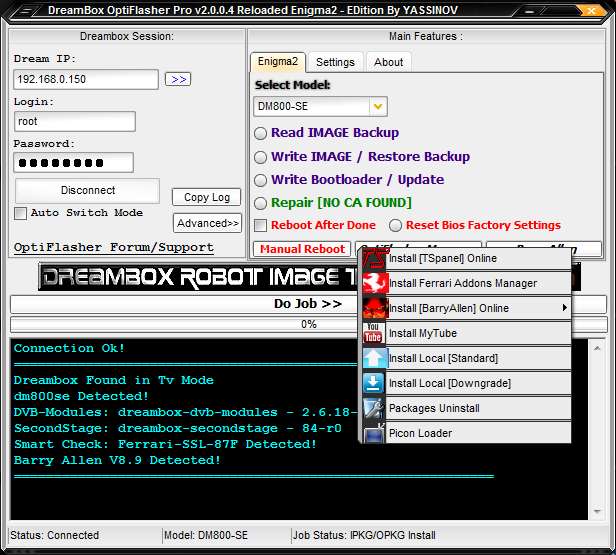This screenshot has height=555, width=616.
Task: Expand the Advanced>> options
Action: [207, 223]
